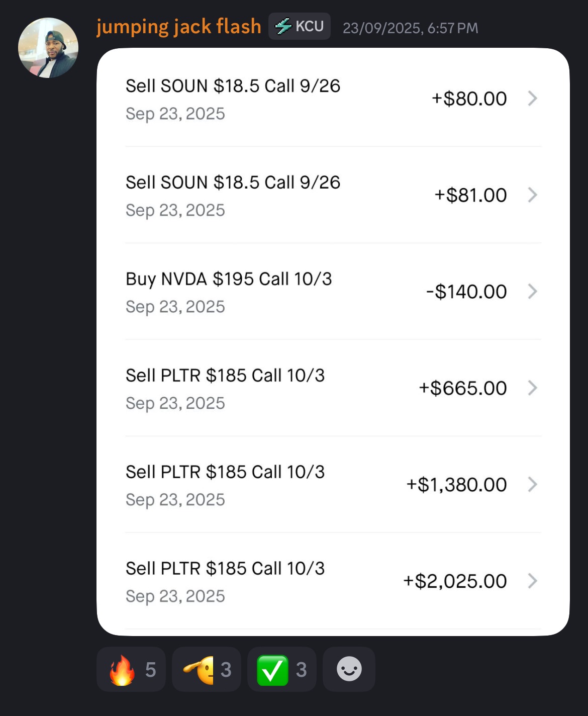
Task: Click the jumping jack flash username
Action: coord(179,27)
